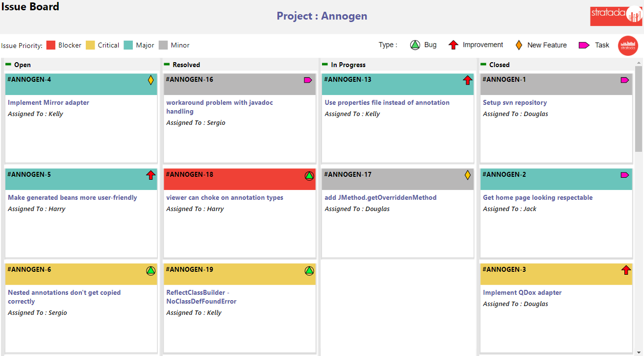Collapse the Closed column

click(483, 64)
